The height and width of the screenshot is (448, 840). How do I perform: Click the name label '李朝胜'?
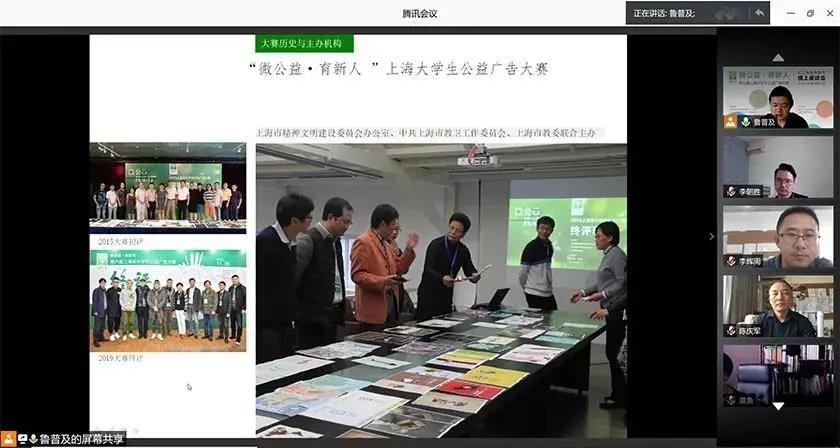tap(749, 191)
